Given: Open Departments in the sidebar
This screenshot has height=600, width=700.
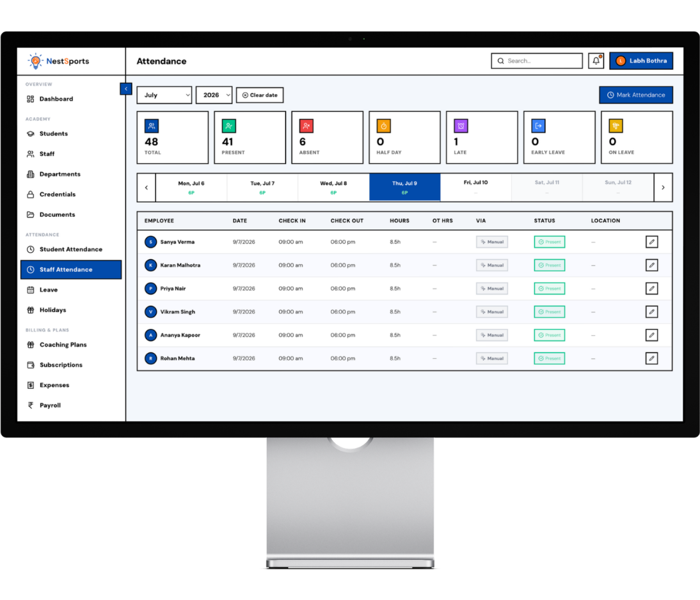Looking at the screenshot, I should 71,174.
